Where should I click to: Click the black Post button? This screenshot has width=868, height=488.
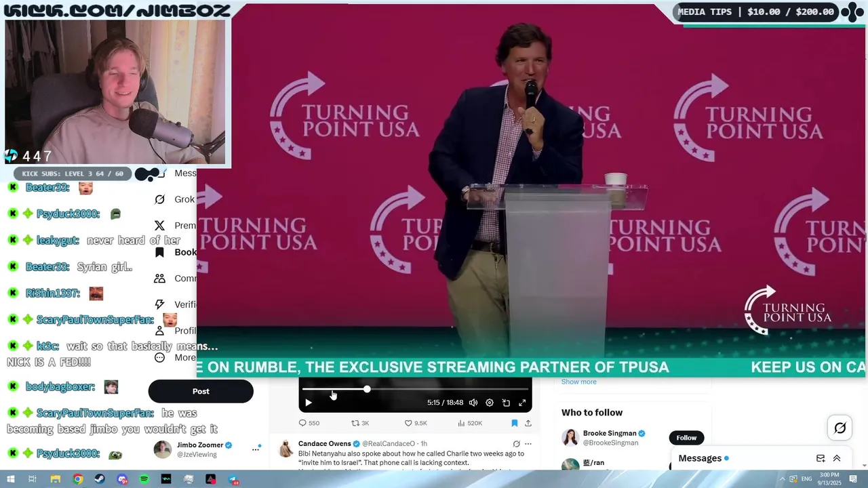[x=201, y=391]
